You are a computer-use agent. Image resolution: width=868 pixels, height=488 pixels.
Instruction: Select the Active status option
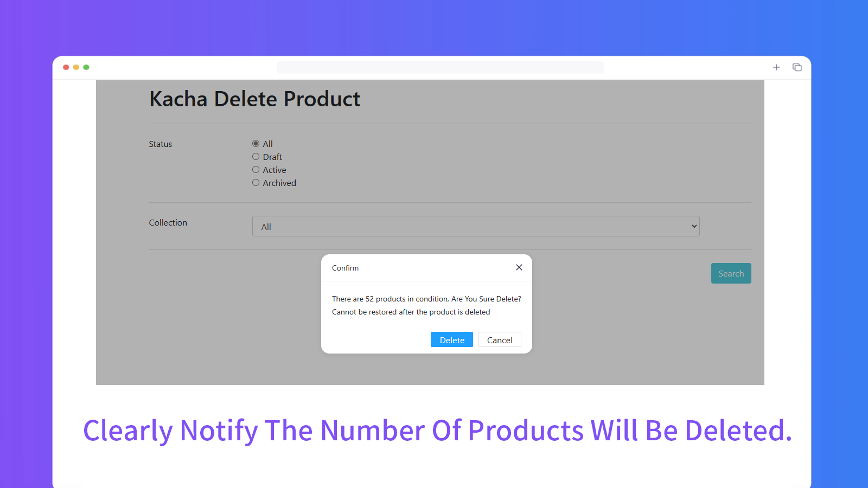point(256,169)
